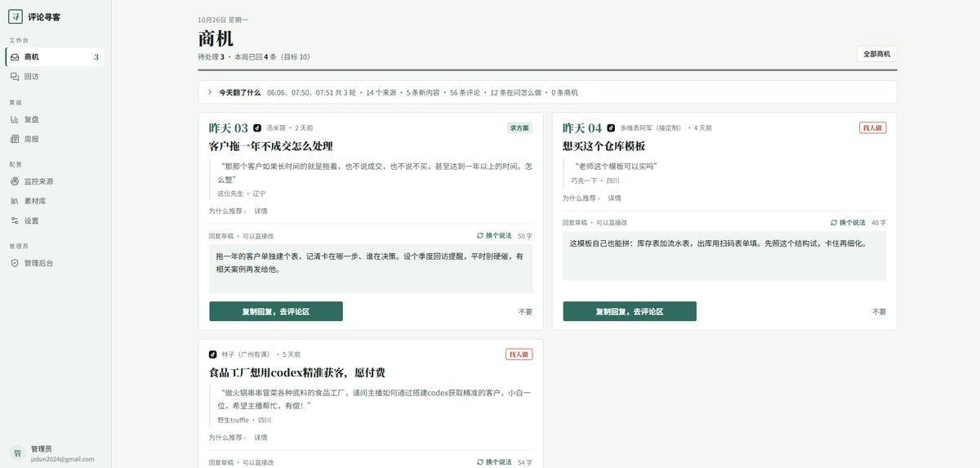980x468 pixels.
Task: Click the 素材库 library icon
Action: 15,201
